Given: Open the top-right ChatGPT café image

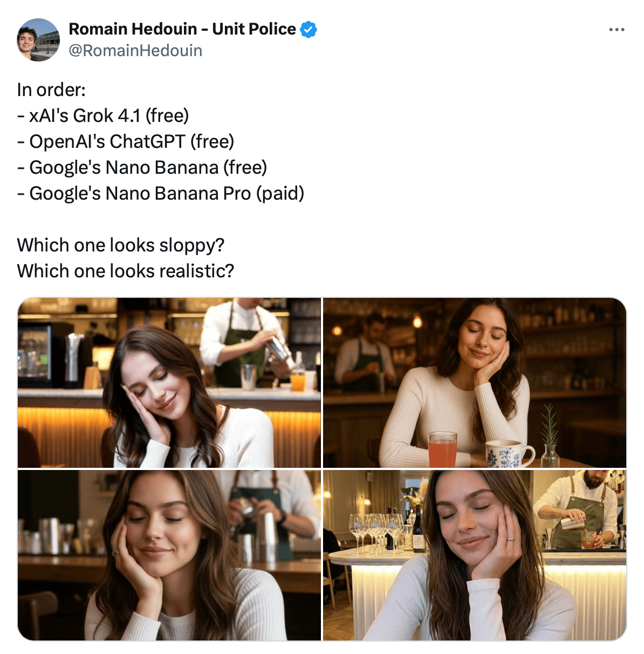Looking at the screenshot, I should coord(475,383).
